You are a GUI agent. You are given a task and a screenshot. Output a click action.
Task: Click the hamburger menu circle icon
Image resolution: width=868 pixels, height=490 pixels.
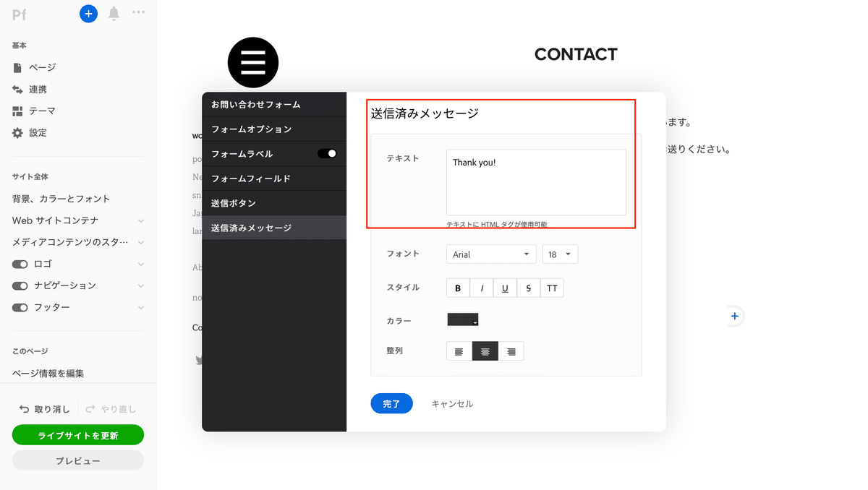253,63
